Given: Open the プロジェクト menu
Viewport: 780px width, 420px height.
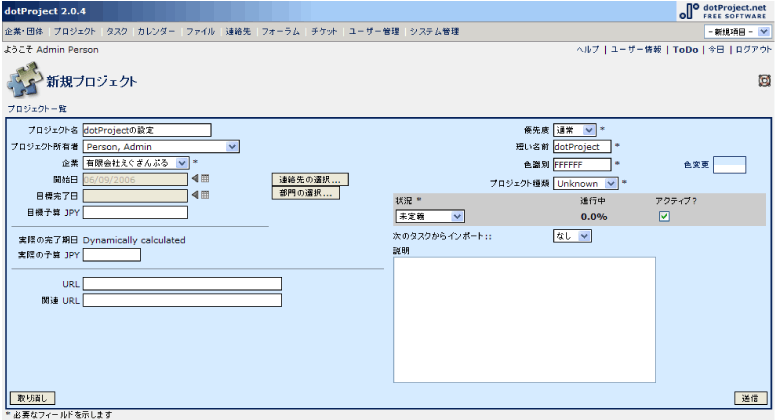Looking at the screenshot, I should click(x=74, y=31).
